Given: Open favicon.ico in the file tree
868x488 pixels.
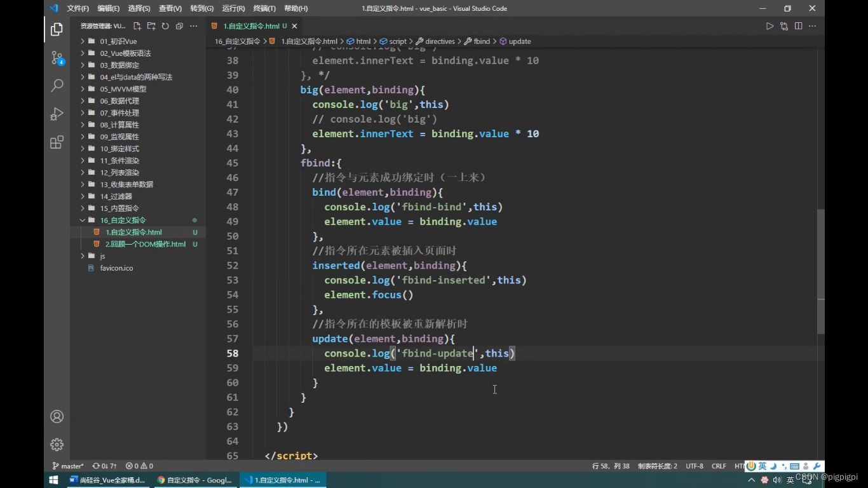Looking at the screenshot, I should click(x=138, y=268).
